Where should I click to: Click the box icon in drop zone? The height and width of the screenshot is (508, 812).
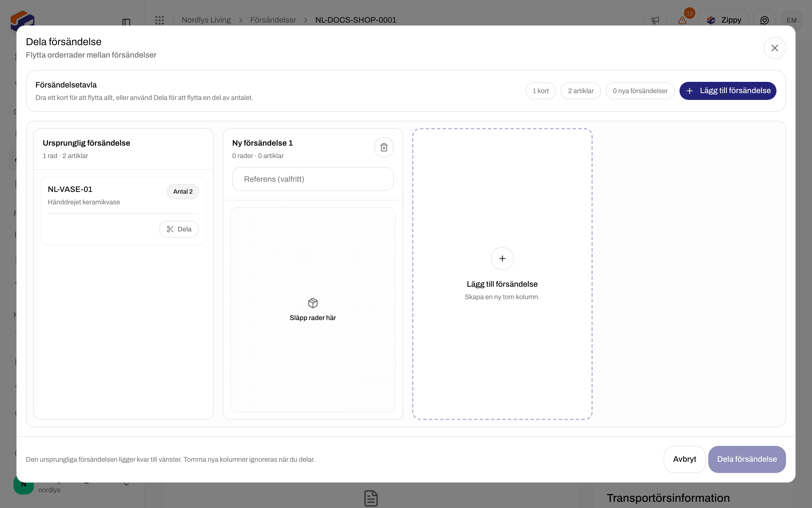point(313,303)
